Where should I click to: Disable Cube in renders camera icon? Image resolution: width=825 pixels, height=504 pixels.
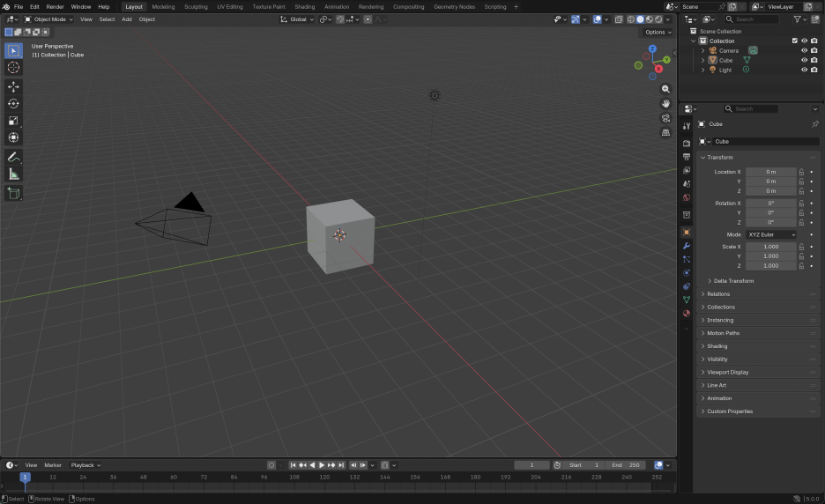click(814, 61)
